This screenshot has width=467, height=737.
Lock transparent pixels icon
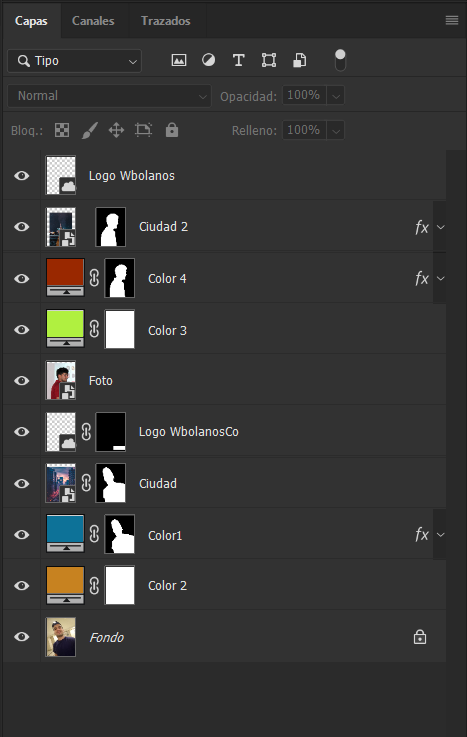click(x=62, y=130)
